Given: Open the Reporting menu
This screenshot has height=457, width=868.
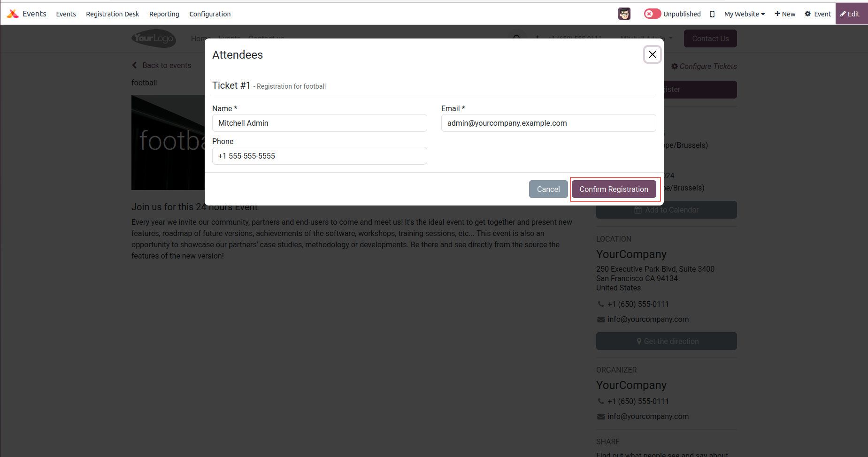Looking at the screenshot, I should (164, 14).
